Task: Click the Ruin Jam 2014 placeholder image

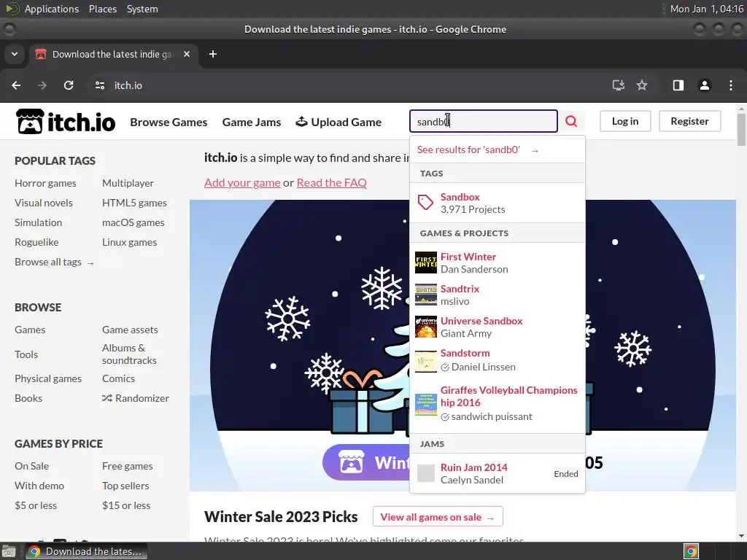Action: pyautogui.click(x=425, y=473)
